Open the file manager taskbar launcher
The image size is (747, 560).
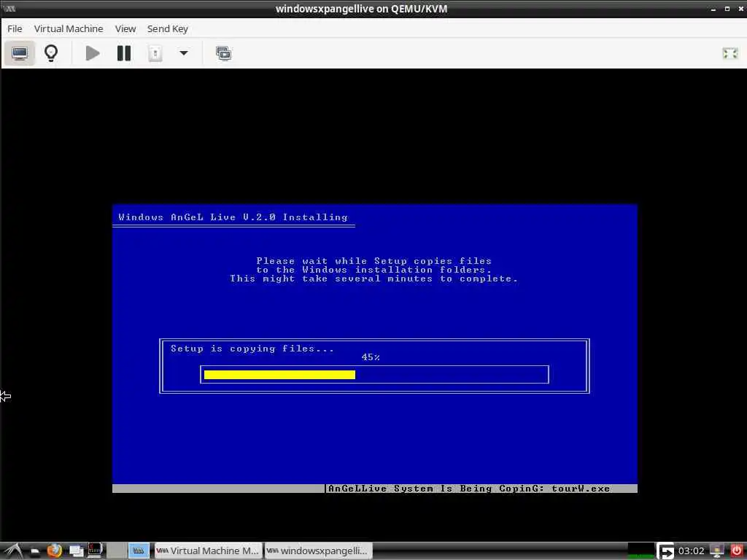35,551
